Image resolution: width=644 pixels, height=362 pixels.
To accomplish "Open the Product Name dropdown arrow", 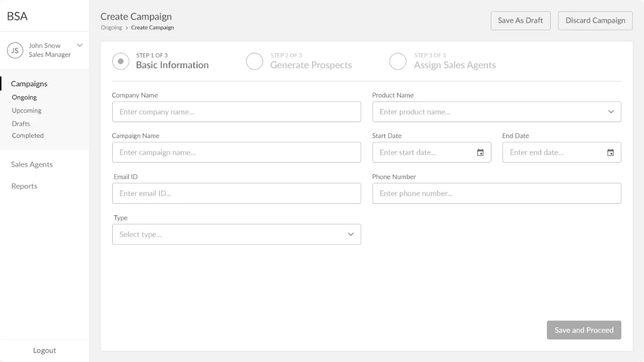I will [x=611, y=112].
